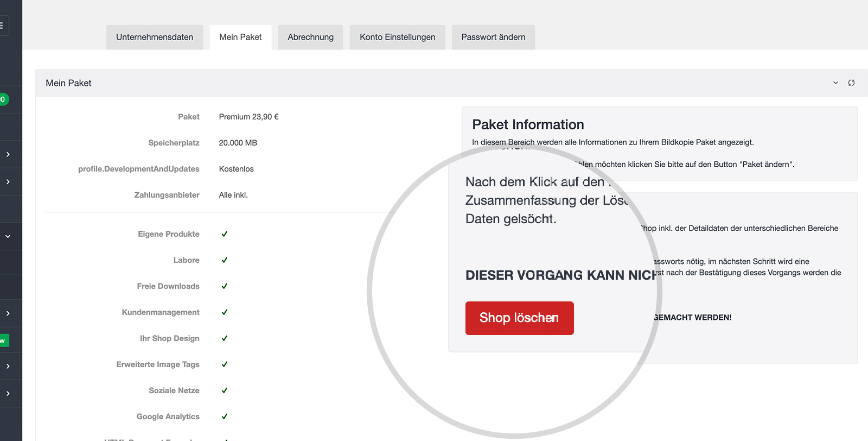Viewport: 868px width, 441px height.
Task: Click the text starting 'In diesem Bereich werden'
Action: tap(613, 142)
